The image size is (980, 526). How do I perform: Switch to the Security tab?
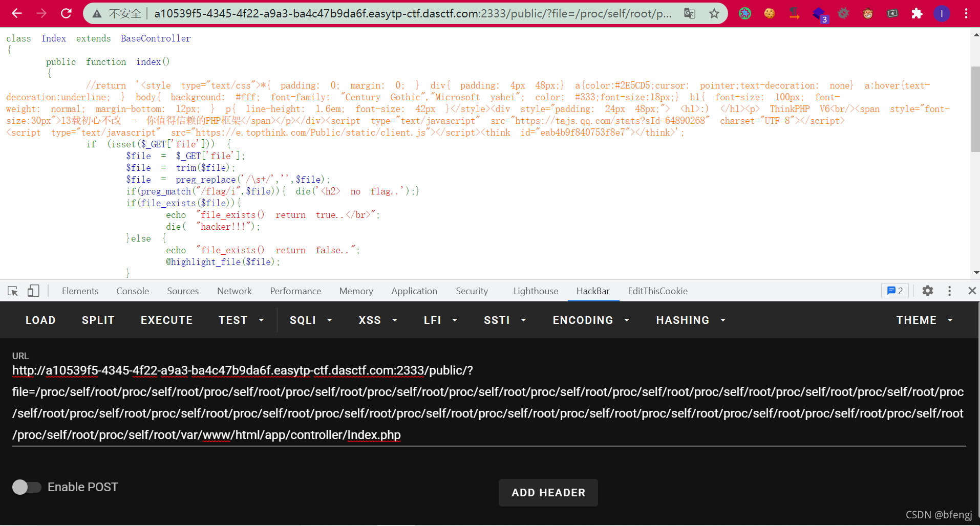472,291
